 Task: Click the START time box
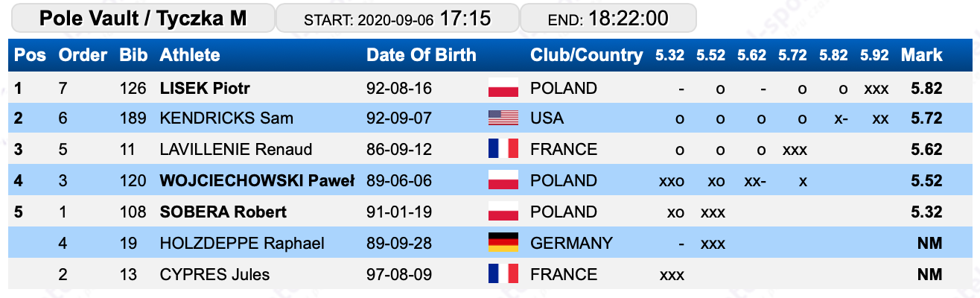coord(397,18)
